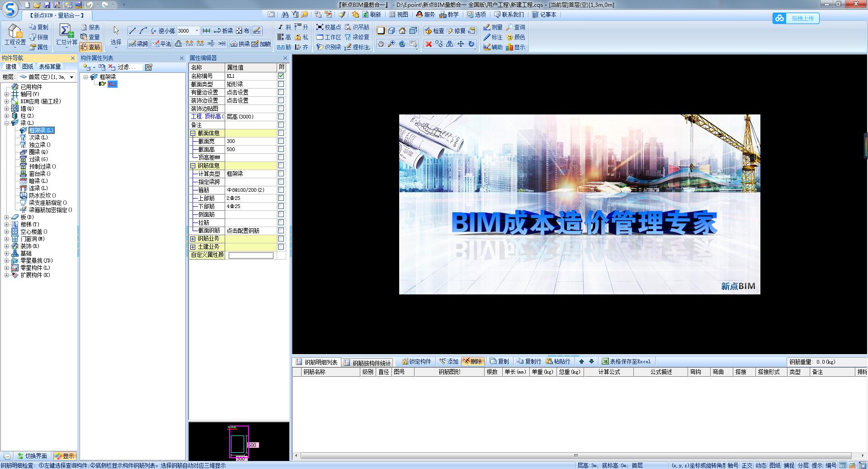
Task: Toggle the 上部筋 attach checkbox
Action: point(281,198)
